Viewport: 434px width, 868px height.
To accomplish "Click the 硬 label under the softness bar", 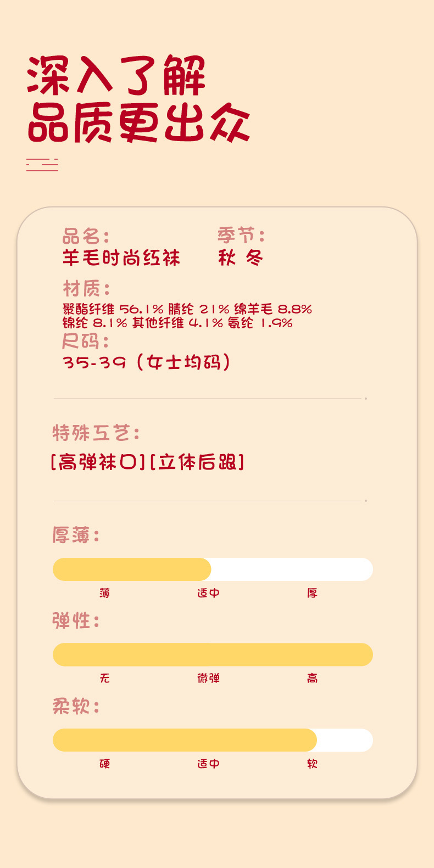I will [x=105, y=764].
